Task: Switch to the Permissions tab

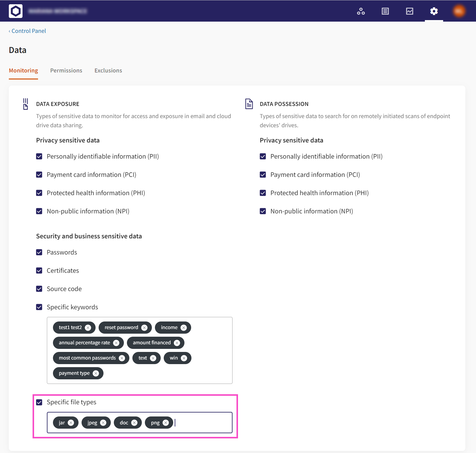Action: [66, 71]
